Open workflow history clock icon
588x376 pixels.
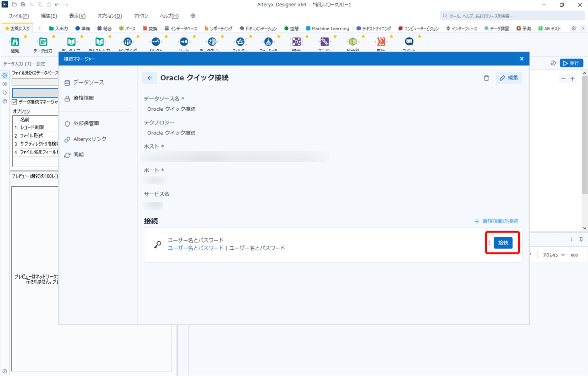(553, 63)
